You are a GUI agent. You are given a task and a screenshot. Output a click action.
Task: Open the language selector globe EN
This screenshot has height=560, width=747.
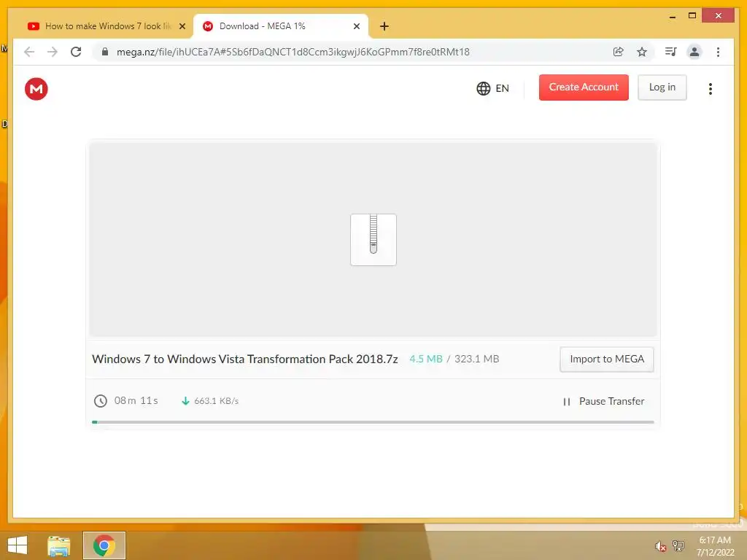[x=492, y=88]
